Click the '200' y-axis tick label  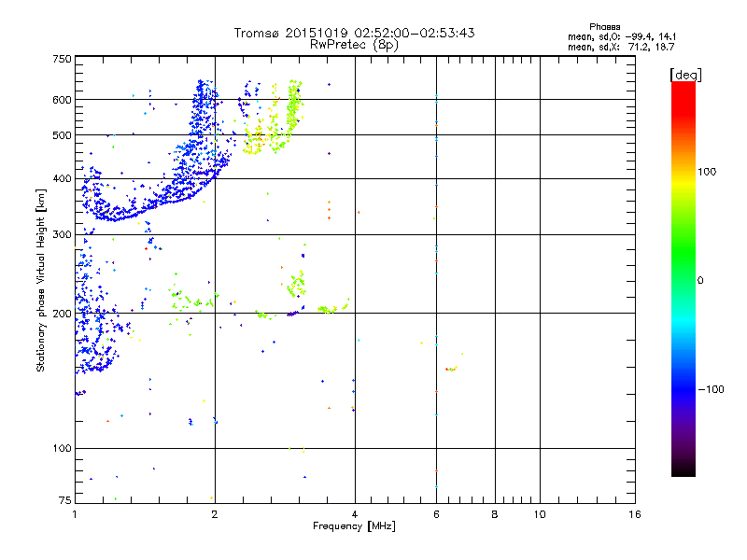click(62, 314)
